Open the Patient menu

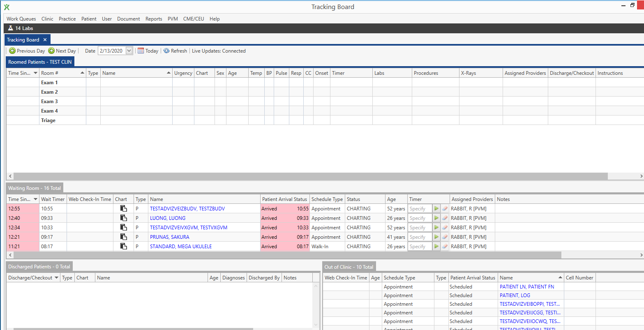(x=89, y=19)
